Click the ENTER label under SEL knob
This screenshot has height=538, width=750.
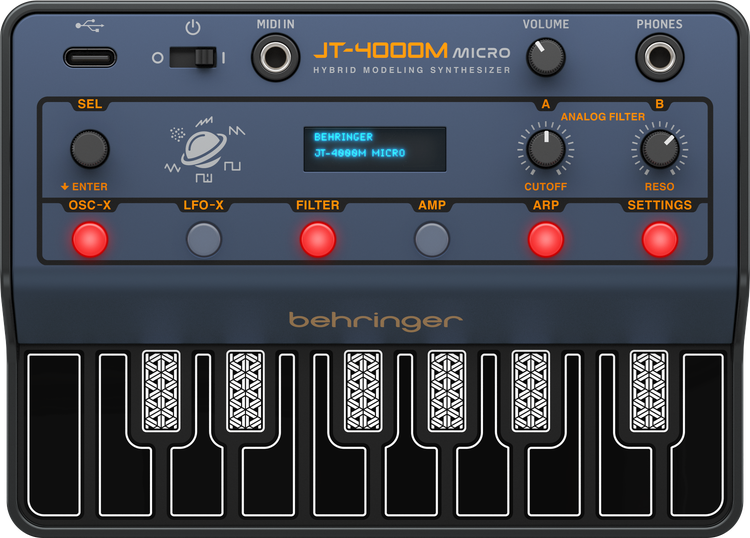click(84, 187)
